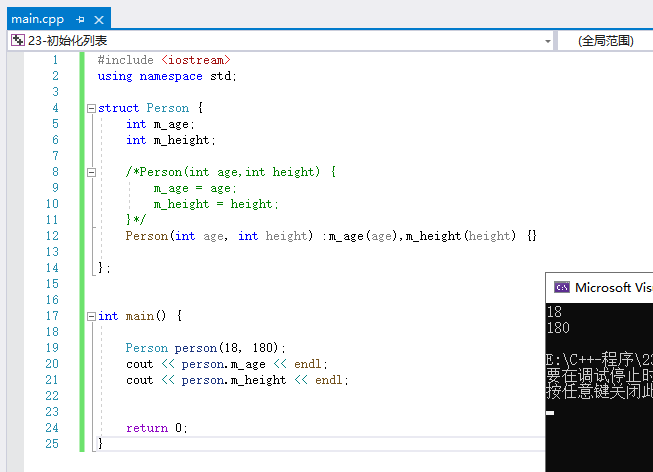Click 'namespace' keyword on line 2
The width and height of the screenshot is (653, 472).
171,76
